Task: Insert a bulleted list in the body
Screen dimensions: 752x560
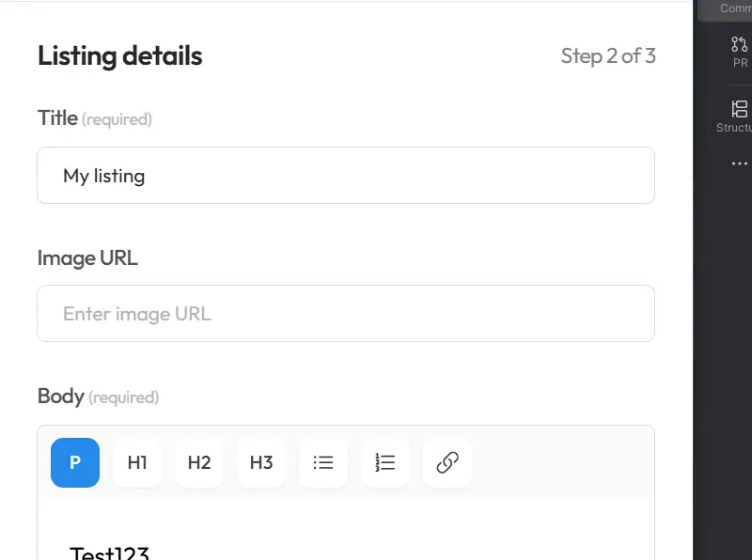Action: coord(322,462)
